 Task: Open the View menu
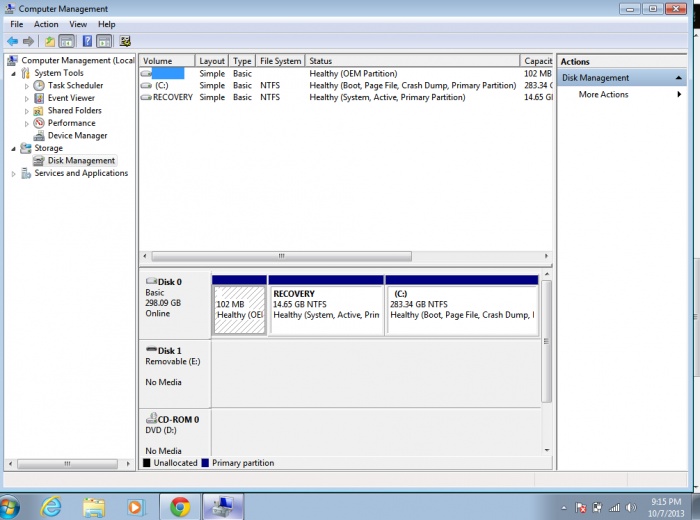[78, 24]
